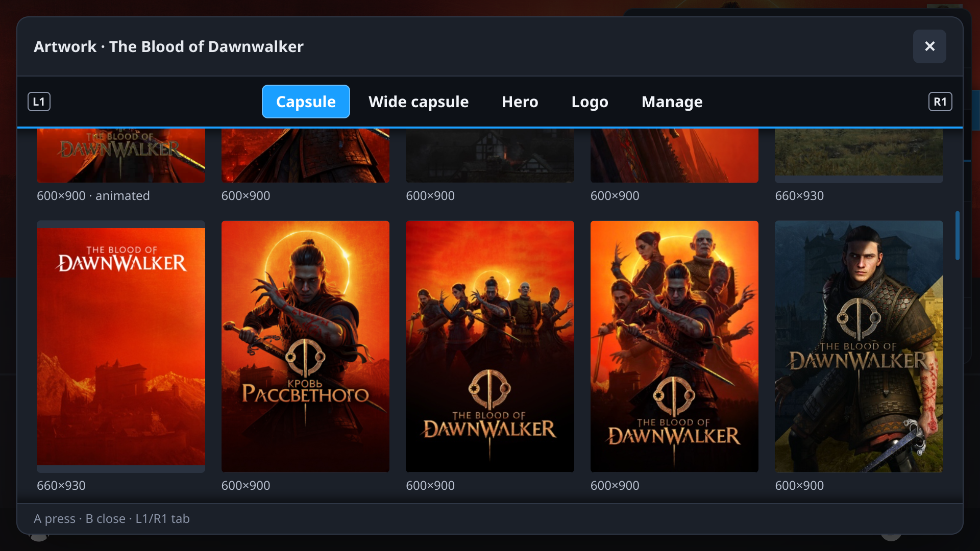Choose the animated 600×900 Dawnwalker capsule
The height and width of the screenshot is (551, 980).
tap(121, 156)
